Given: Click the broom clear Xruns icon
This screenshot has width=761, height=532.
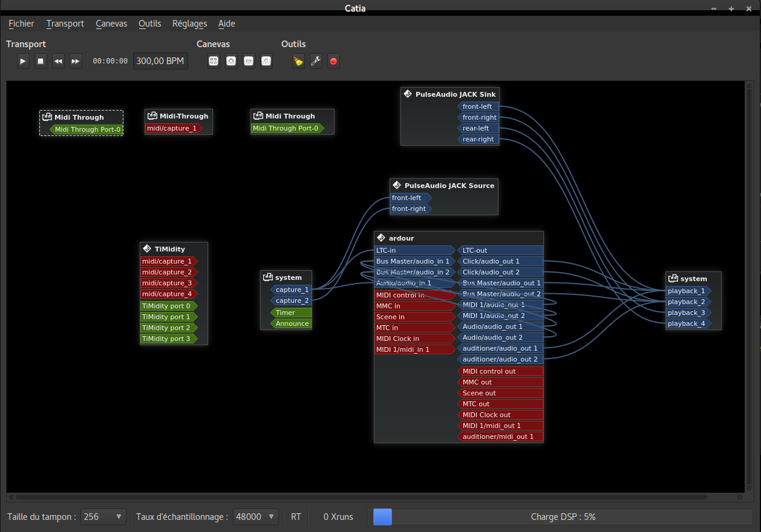Looking at the screenshot, I should pos(298,61).
